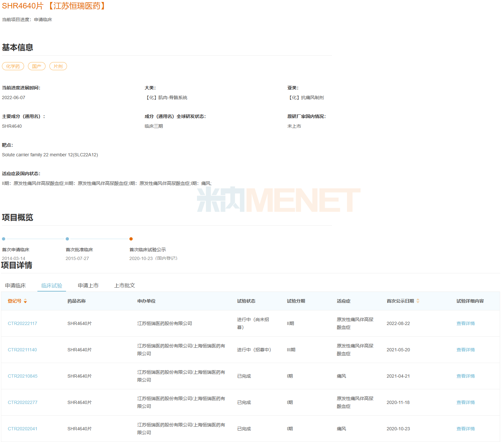This screenshot has width=504, height=442.
Task: View 查看详情 for the III期 trial
Action: click(x=465, y=350)
